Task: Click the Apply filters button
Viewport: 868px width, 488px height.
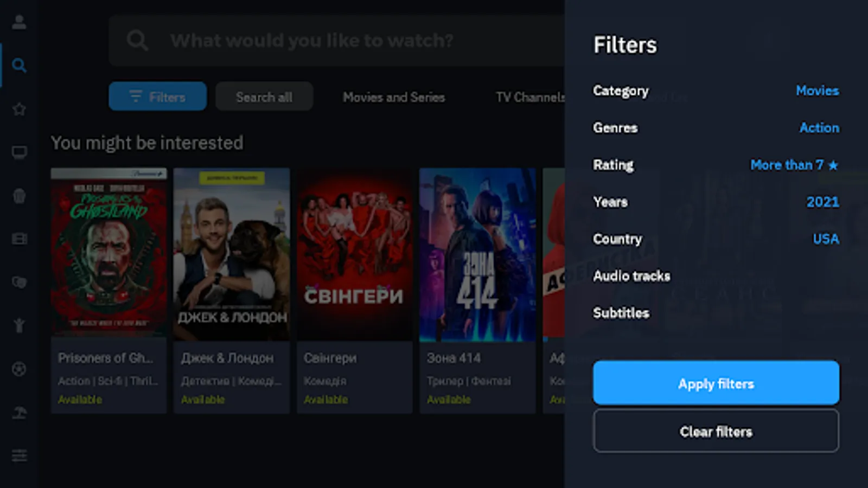Action: click(x=716, y=383)
